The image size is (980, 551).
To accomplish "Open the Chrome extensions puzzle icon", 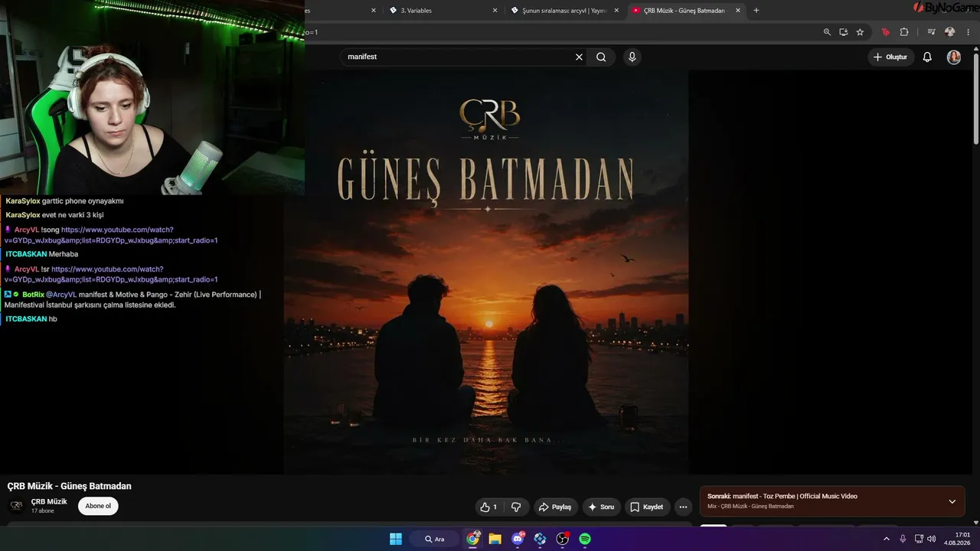I will (x=904, y=32).
